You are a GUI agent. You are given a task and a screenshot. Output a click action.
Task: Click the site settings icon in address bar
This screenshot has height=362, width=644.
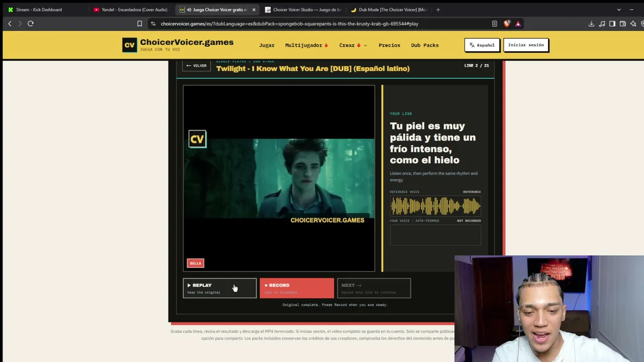[153, 24]
